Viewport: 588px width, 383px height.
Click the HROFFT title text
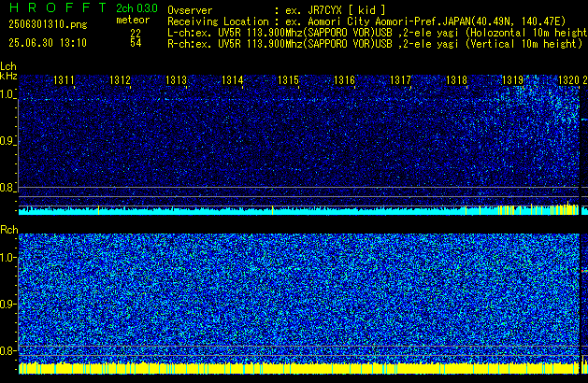58,7
